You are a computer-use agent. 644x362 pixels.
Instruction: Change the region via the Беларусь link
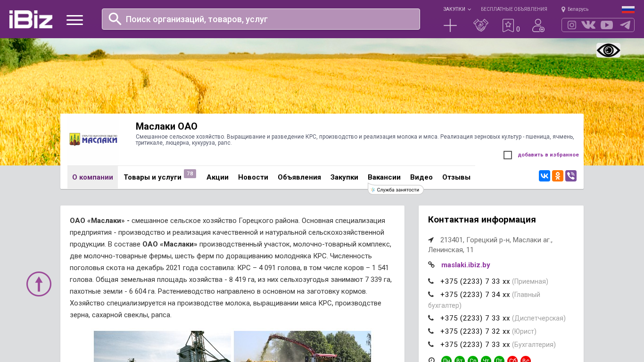(578, 9)
